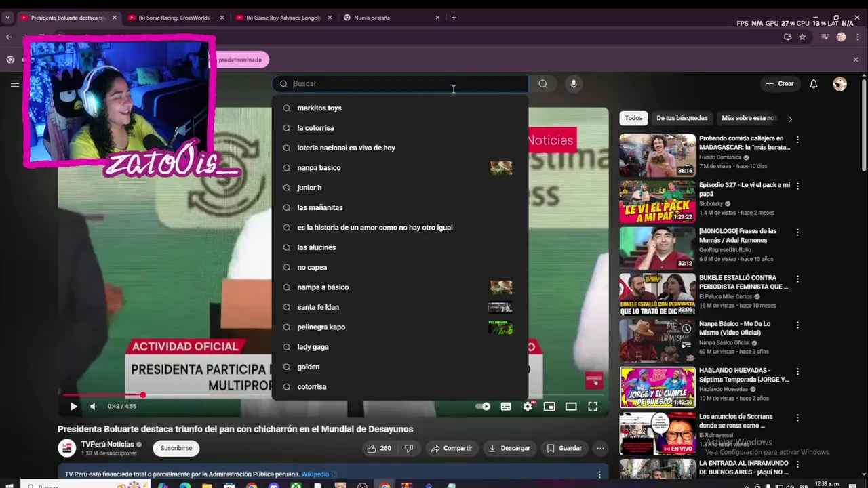Switch to 'Nueva pestaña' browser tab
This screenshot has width=868, height=488.
point(392,18)
